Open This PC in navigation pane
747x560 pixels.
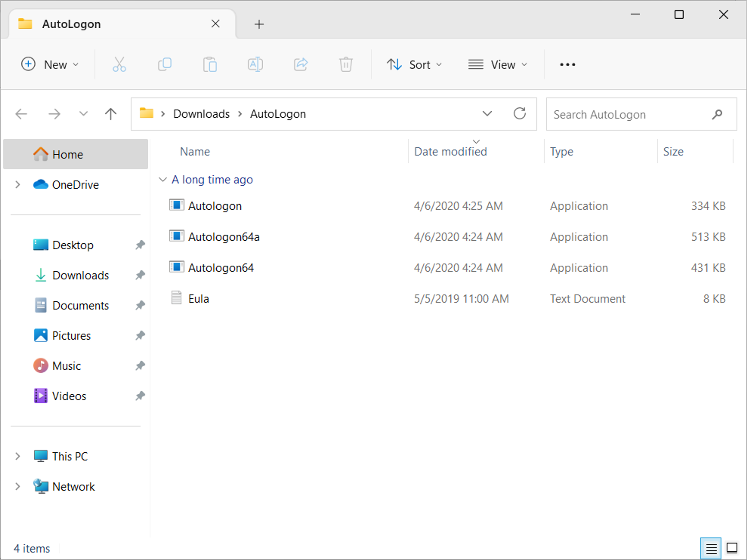point(70,456)
